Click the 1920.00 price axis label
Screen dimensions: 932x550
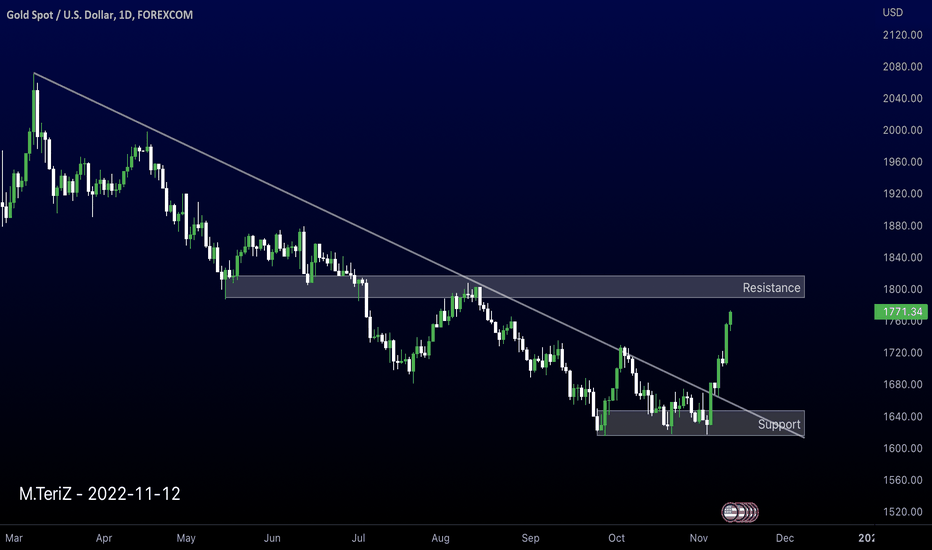[902, 194]
